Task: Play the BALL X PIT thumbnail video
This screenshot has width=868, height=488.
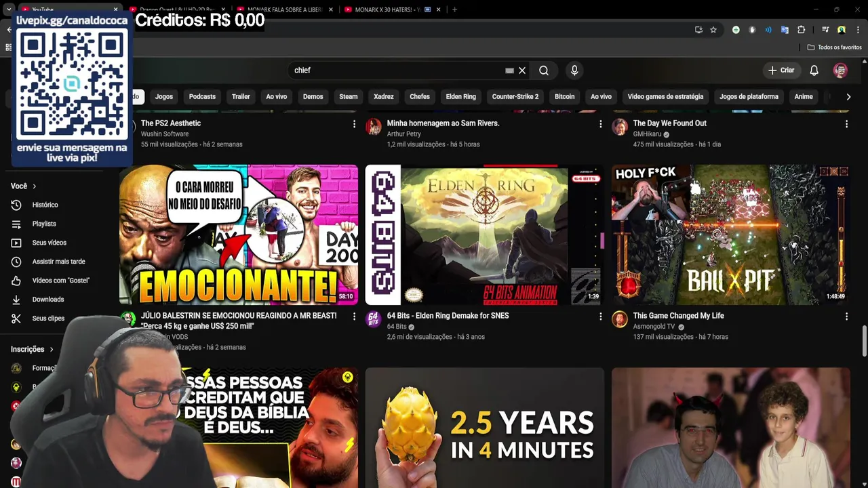Action: click(x=731, y=235)
